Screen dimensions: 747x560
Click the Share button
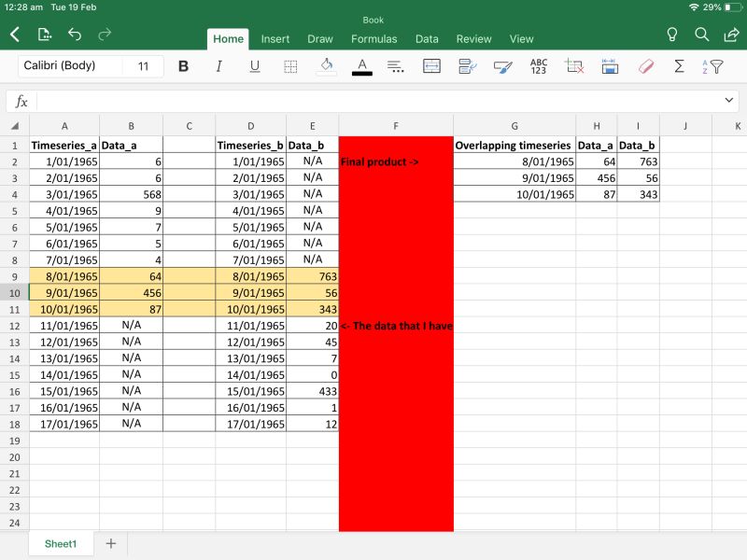tap(732, 33)
